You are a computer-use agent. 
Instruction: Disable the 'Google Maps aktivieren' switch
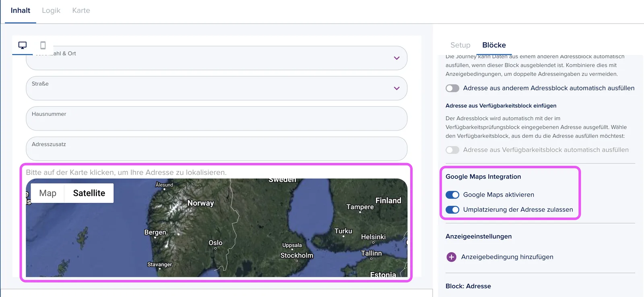click(452, 195)
